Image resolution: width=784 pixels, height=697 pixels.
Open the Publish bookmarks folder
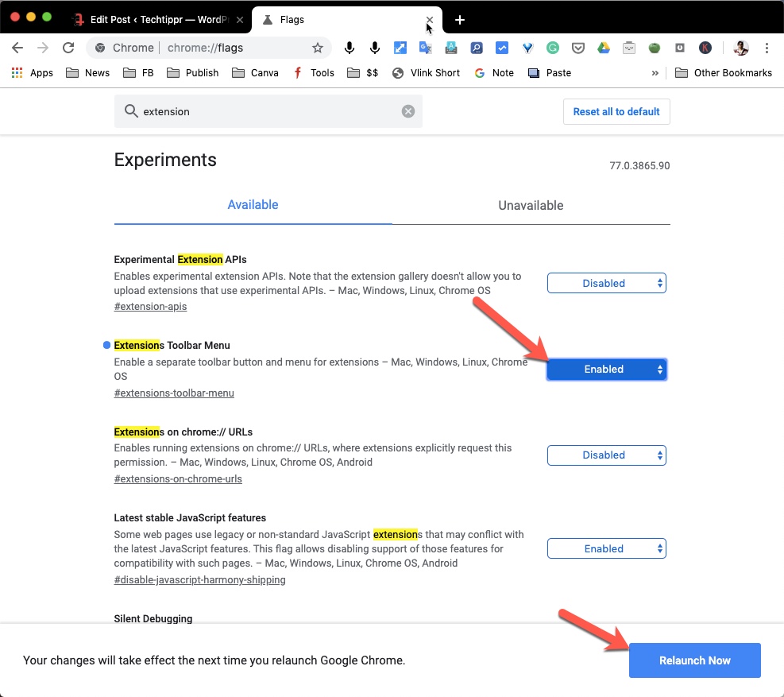click(193, 72)
